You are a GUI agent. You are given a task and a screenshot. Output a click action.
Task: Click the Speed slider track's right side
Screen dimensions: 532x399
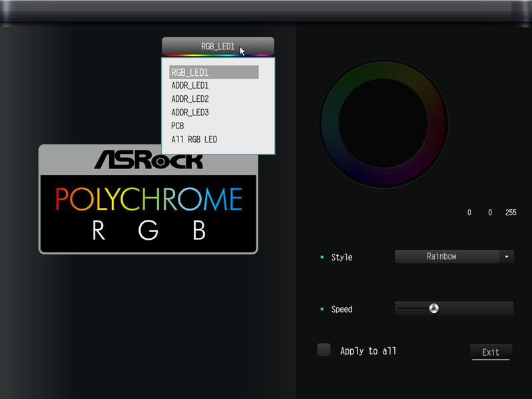click(476, 308)
